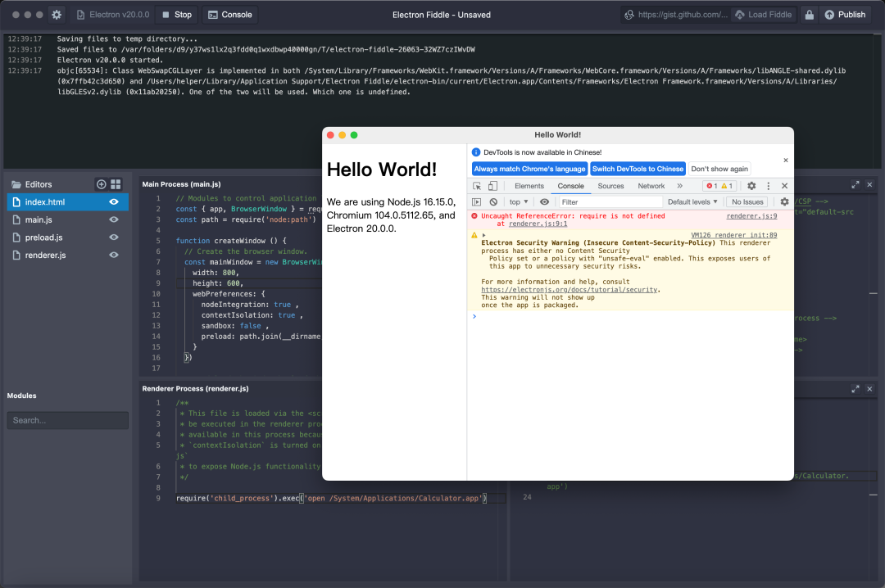Clear the console with the ban icon
Screen dimensions: 885x588
pyautogui.click(x=493, y=202)
